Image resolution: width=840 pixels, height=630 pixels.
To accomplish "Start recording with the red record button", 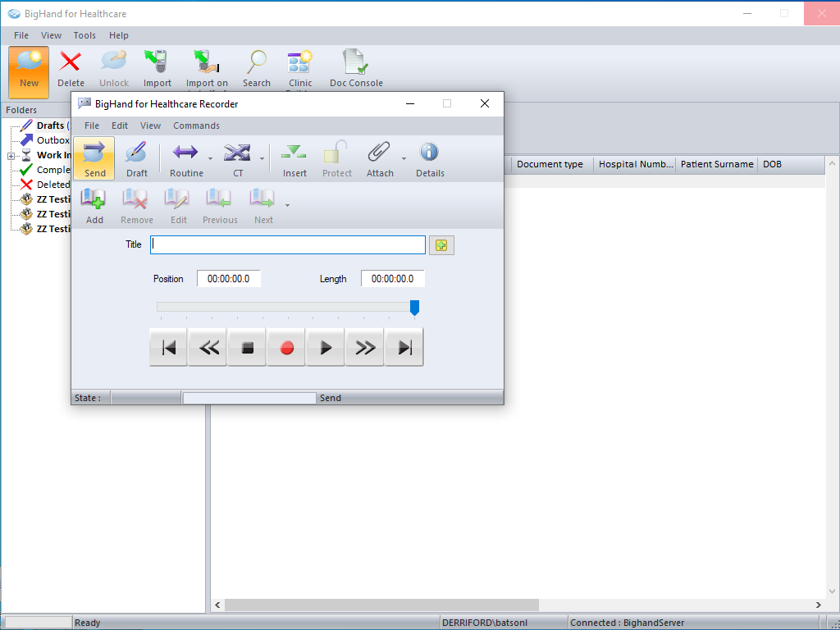I will 286,348.
